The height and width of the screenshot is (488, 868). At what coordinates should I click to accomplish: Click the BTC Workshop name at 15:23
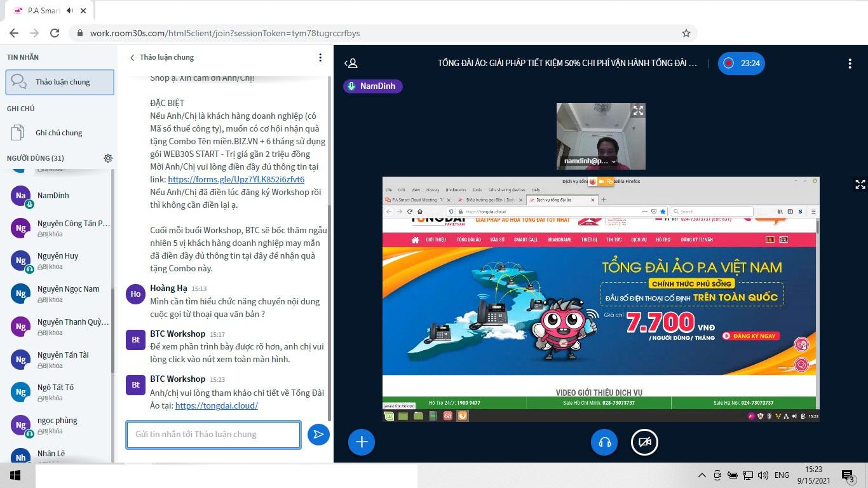(178, 379)
